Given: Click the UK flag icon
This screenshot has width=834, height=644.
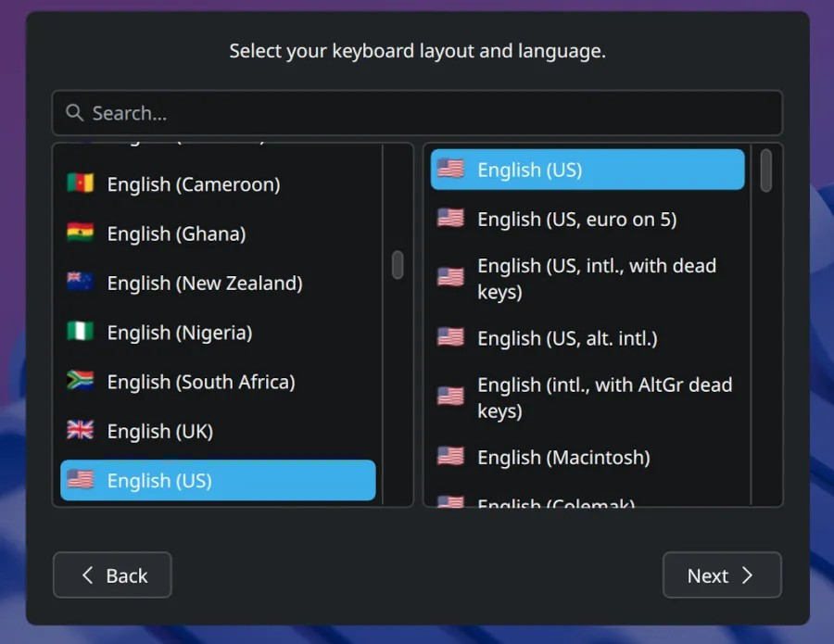Looking at the screenshot, I should tap(81, 430).
